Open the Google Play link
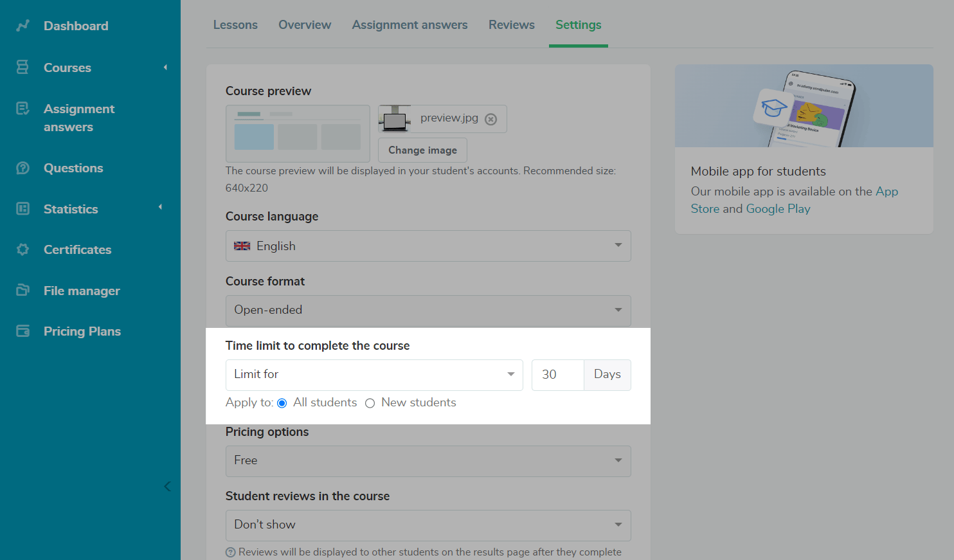Image resolution: width=954 pixels, height=560 pixels. (x=778, y=209)
